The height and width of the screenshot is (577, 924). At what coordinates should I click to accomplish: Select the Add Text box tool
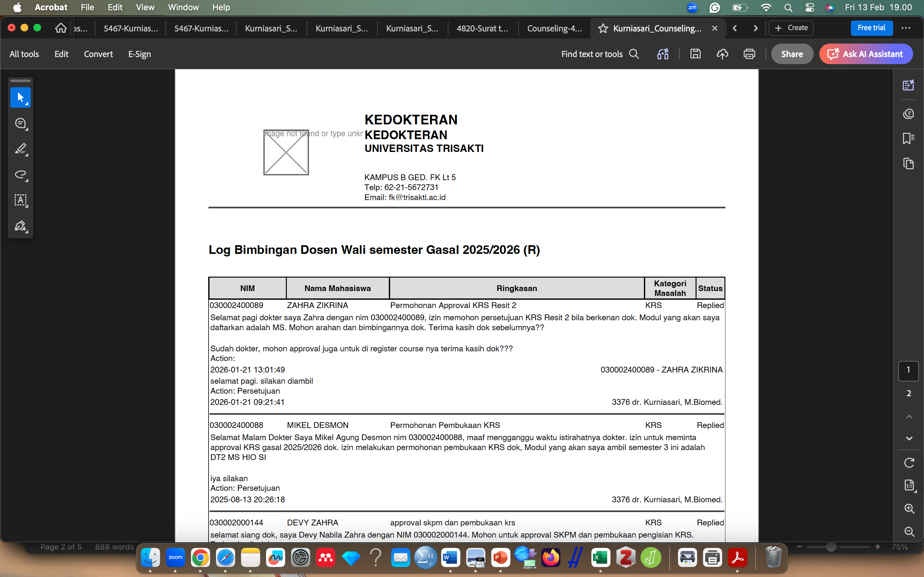[x=20, y=200]
